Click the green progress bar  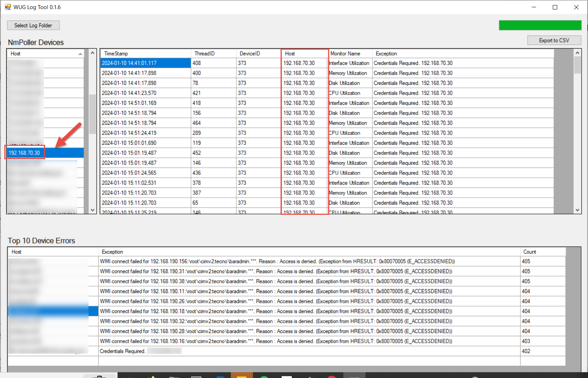click(540, 25)
